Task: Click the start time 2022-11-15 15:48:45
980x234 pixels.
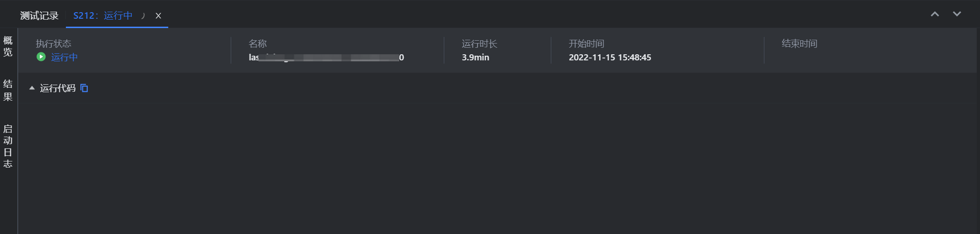Action: coord(610,57)
